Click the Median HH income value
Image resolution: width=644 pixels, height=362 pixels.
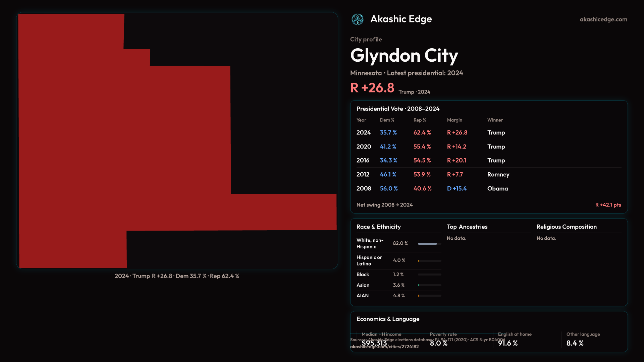click(x=374, y=343)
